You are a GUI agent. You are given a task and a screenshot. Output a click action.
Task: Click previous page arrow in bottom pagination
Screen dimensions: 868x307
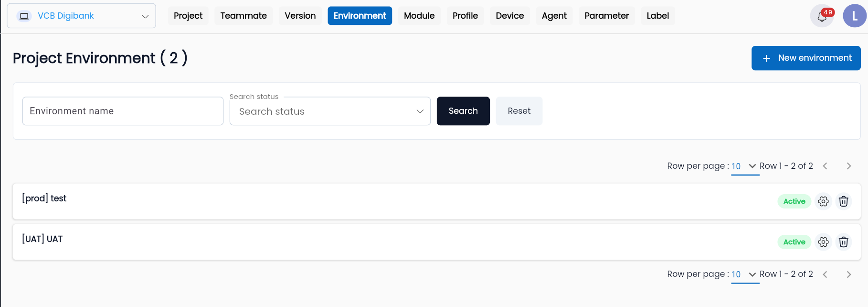click(825, 274)
